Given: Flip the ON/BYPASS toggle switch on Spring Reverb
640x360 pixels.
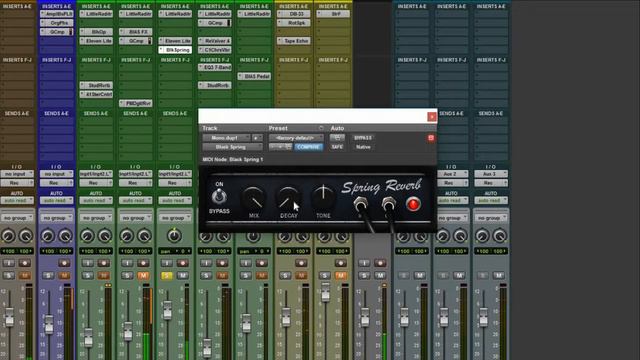Looking at the screenshot, I should click(x=219, y=197).
